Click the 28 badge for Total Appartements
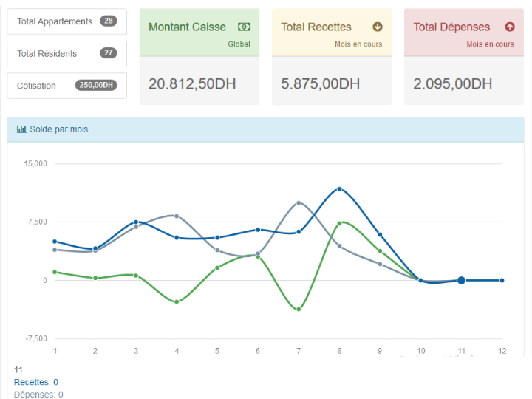The image size is (532, 399). (109, 21)
